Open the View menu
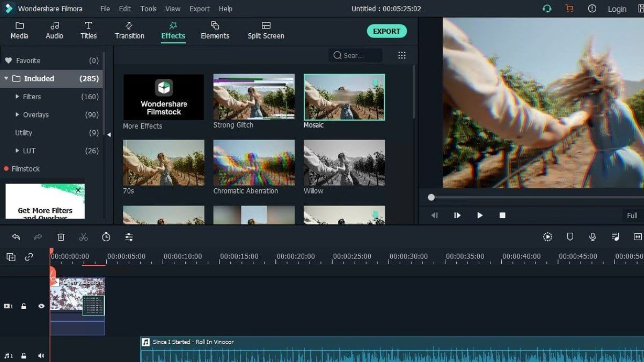 (173, 9)
